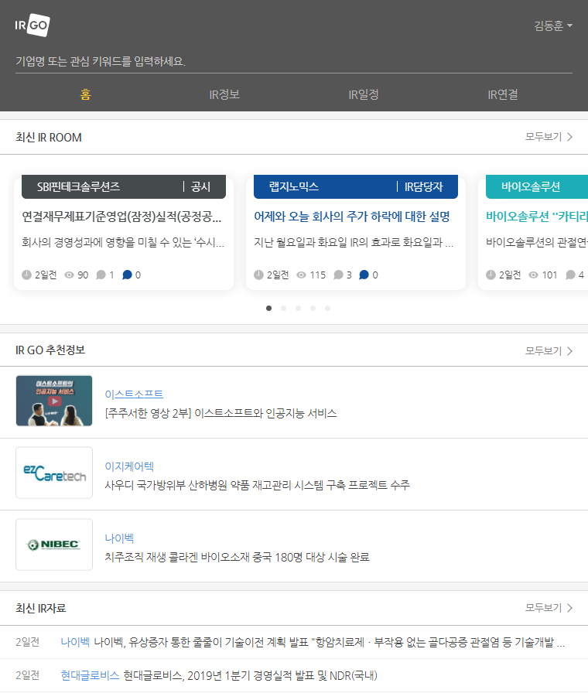Click view-count eye icon showing 115
The width and height of the screenshot is (588, 700).
coord(302,275)
